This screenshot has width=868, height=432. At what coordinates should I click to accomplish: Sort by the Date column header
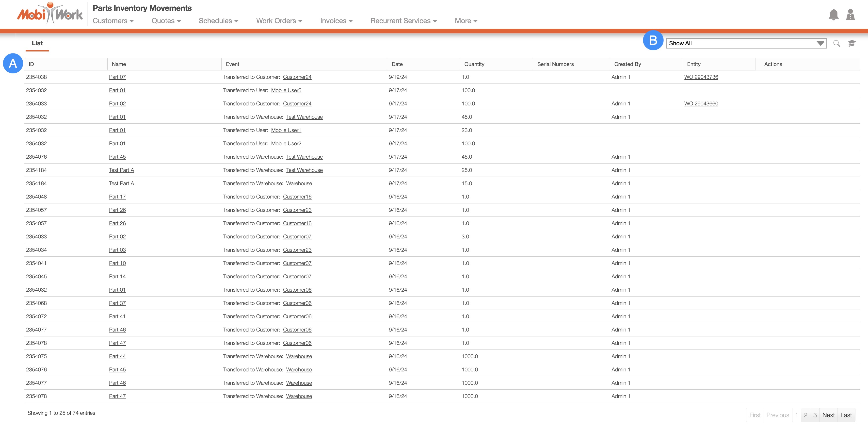pos(397,65)
